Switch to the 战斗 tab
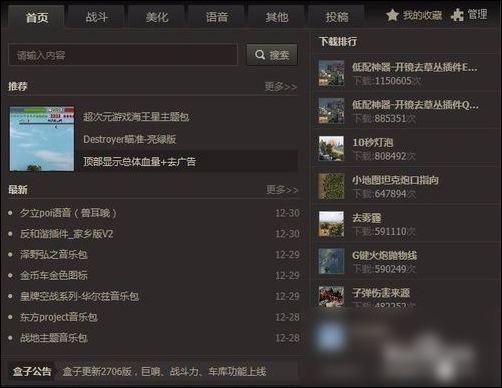 point(97,16)
